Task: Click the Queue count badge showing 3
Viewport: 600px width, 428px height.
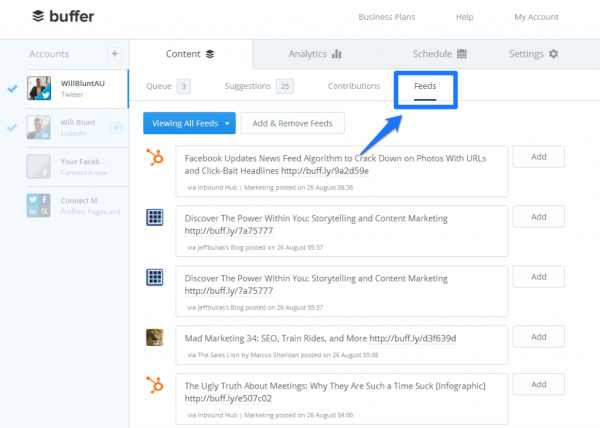Action: [x=184, y=86]
